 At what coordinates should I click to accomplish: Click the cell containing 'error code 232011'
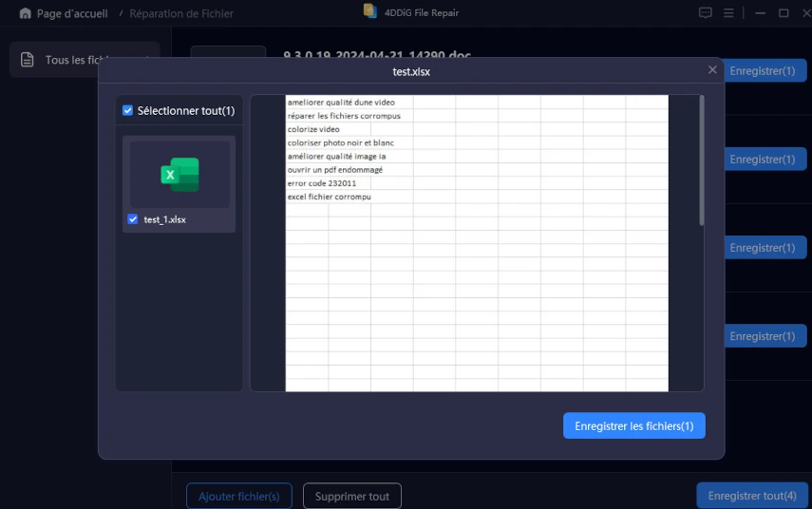coord(322,183)
